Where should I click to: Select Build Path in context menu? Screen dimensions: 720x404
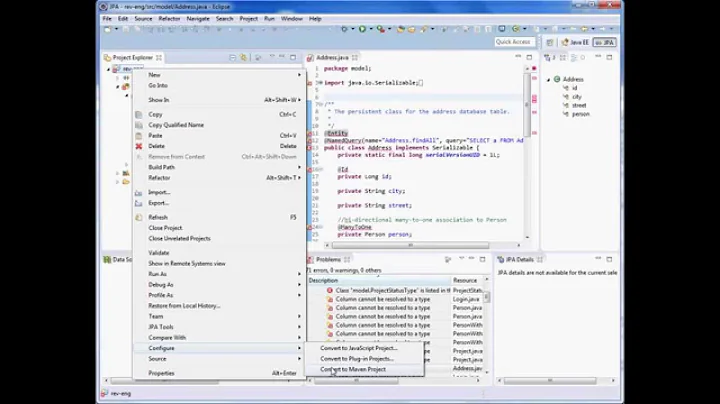219,167
